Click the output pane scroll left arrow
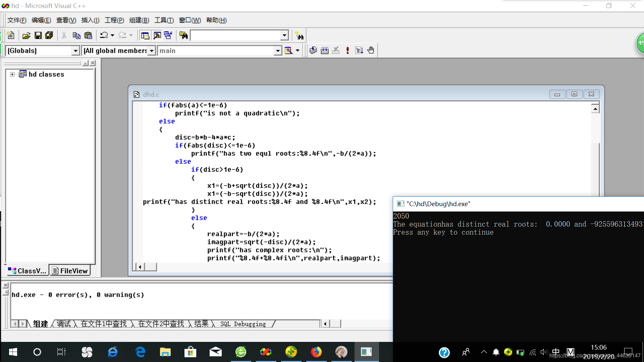The width and height of the screenshot is (644, 362). [x=325, y=324]
